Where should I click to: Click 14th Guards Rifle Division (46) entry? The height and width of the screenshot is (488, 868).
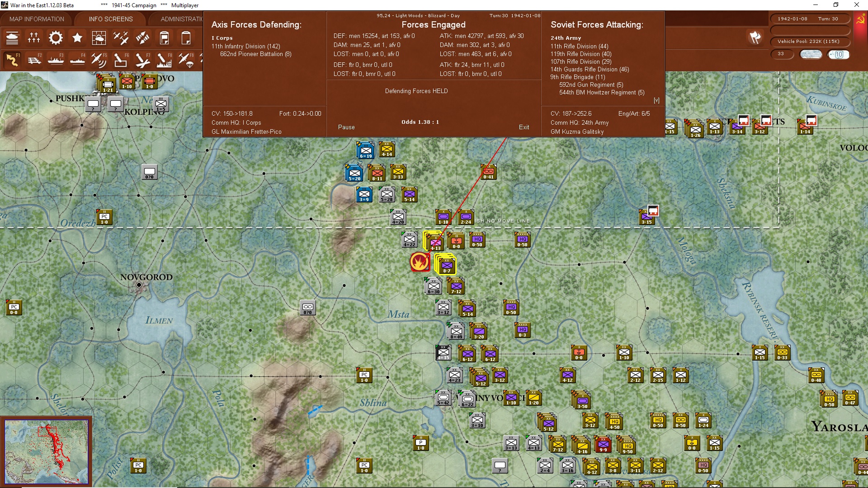pyautogui.click(x=590, y=69)
